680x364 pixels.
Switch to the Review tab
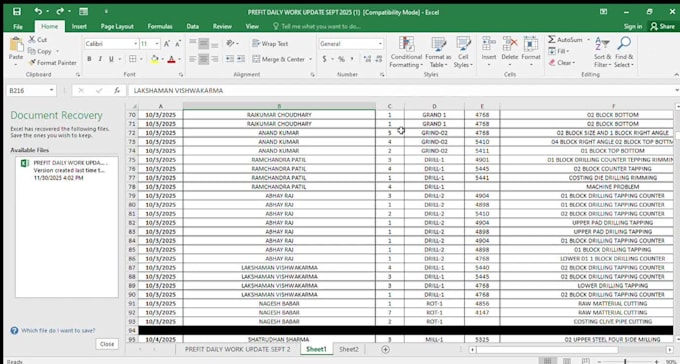pyautogui.click(x=222, y=26)
